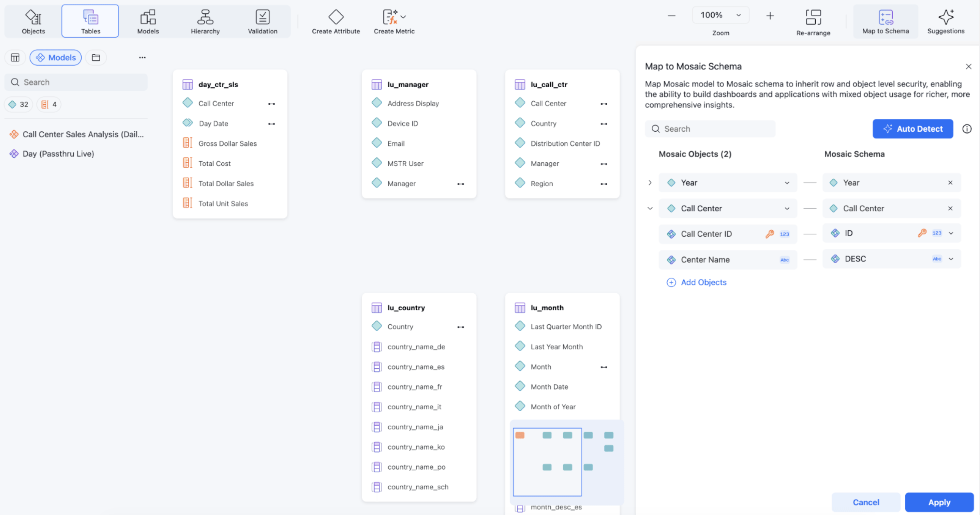Click the Cancel button

point(866,502)
